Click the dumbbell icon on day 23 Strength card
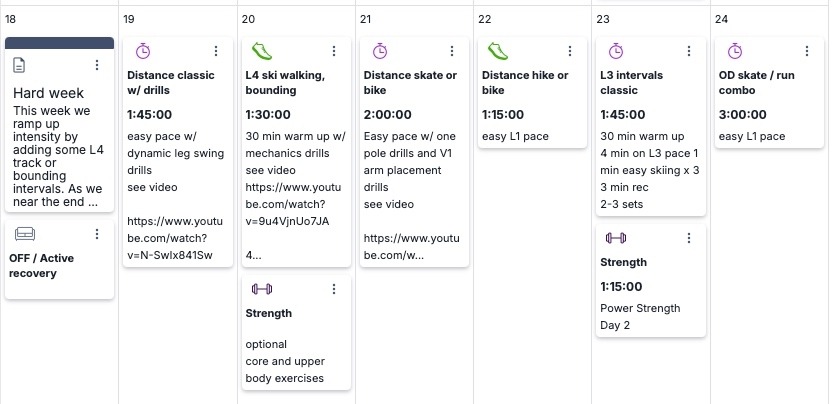 (x=616, y=238)
